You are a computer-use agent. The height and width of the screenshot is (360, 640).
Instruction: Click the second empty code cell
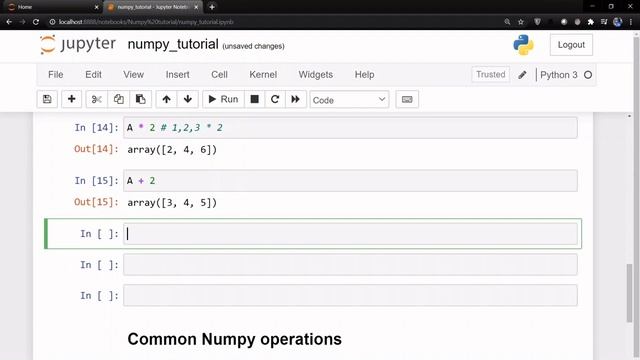pos(350,265)
